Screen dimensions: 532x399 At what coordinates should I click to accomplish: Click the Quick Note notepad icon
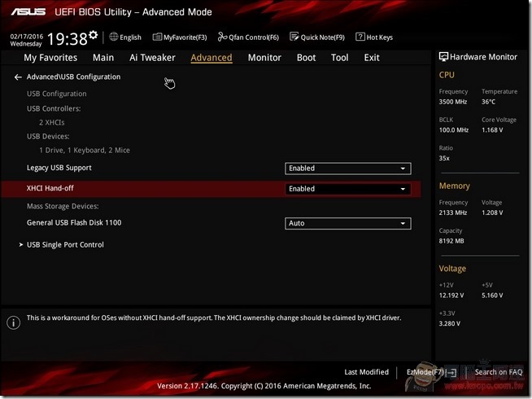[294, 37]
